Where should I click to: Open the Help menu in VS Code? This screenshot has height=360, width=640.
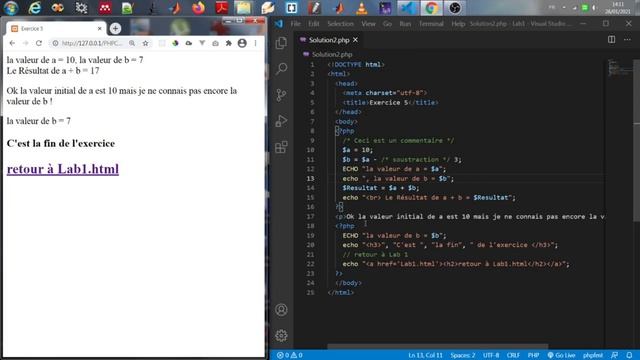pyautogui.click(x=458, y=24)
